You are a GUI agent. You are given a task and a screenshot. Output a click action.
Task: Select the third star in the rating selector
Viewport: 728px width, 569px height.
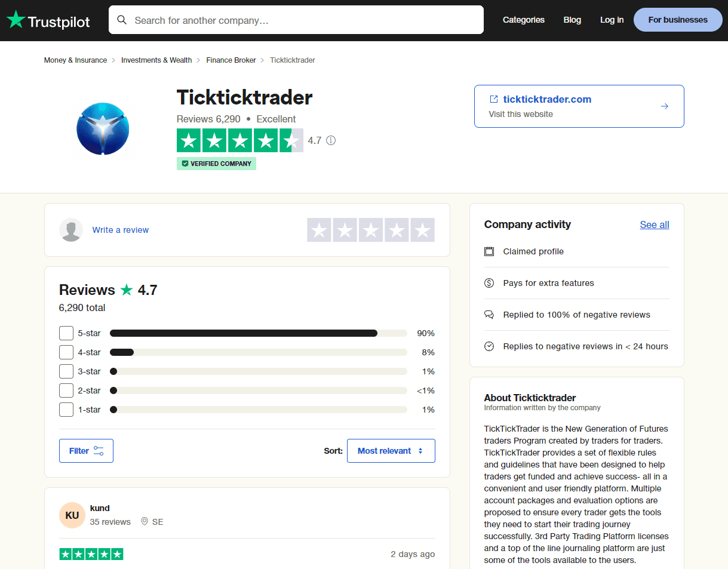click(370, 230)
